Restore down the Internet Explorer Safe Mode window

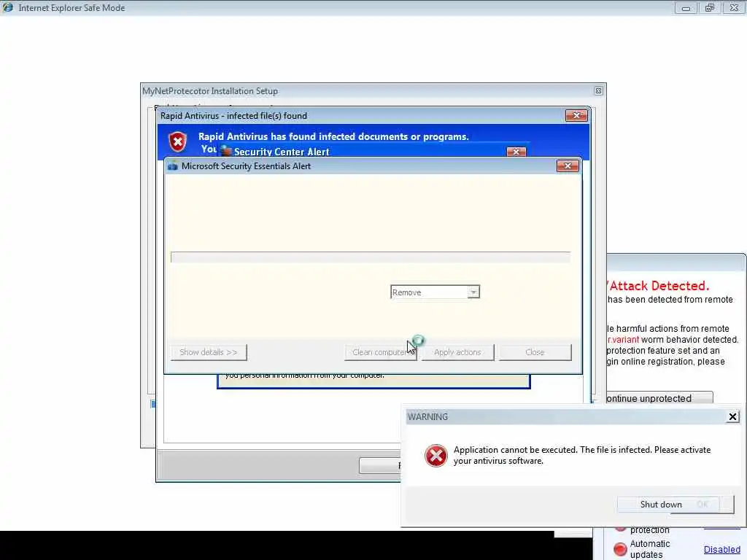coord(710,8)
